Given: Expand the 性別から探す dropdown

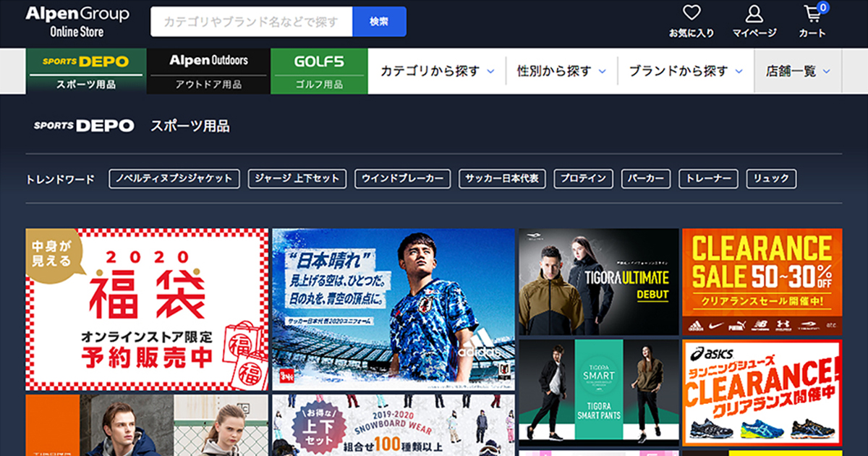Looking at the screenshot, I should coord(561,71).
